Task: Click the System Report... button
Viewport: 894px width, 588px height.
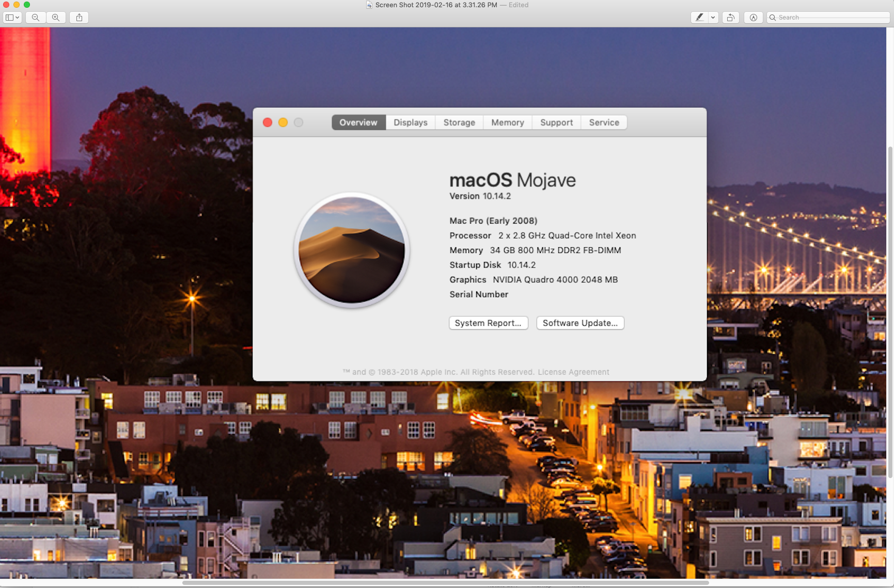Action: 488,323
